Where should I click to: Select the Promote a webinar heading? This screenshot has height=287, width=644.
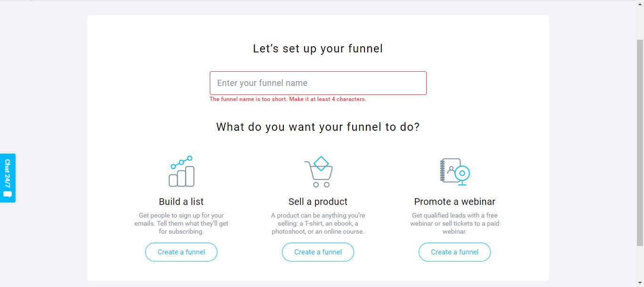tap(454, 202)
